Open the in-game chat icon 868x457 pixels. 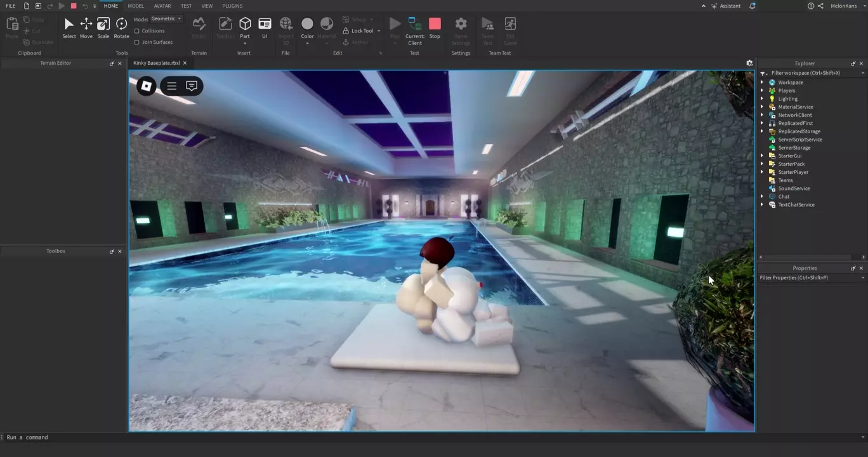pyautogui.click(x=192, y=86)
